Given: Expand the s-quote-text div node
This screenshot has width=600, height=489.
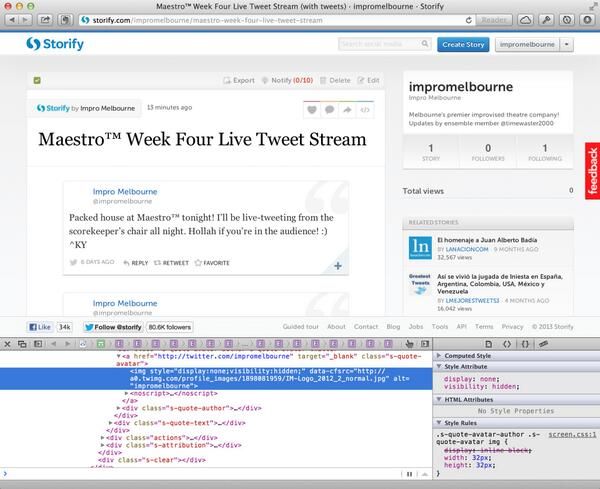Looking at the screenshot, I should pos(111,423).
